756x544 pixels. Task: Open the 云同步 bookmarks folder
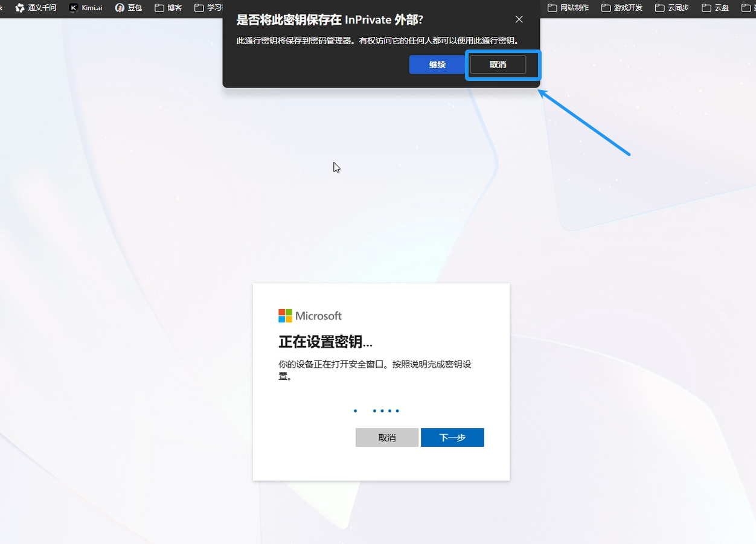pyautogui.click(x=672, y=8)
